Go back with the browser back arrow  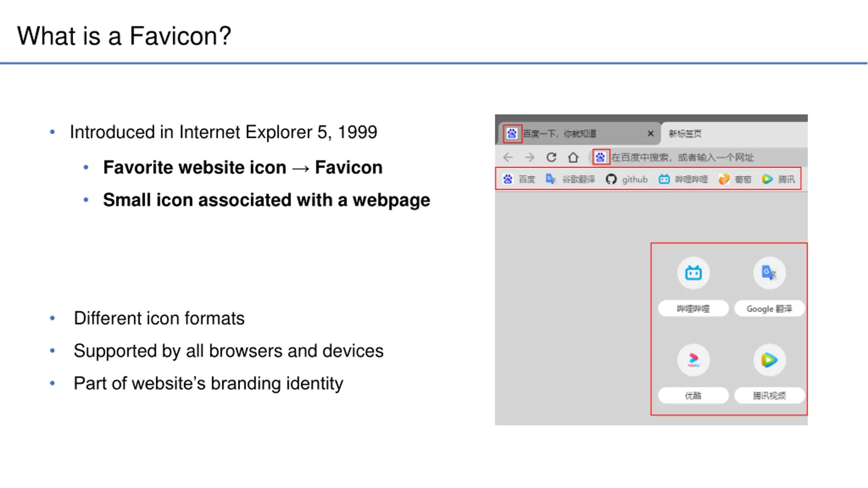click(508, 157)
